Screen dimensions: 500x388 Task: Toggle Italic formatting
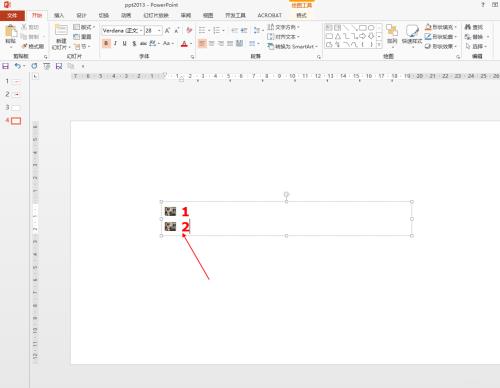coord(115,43)
